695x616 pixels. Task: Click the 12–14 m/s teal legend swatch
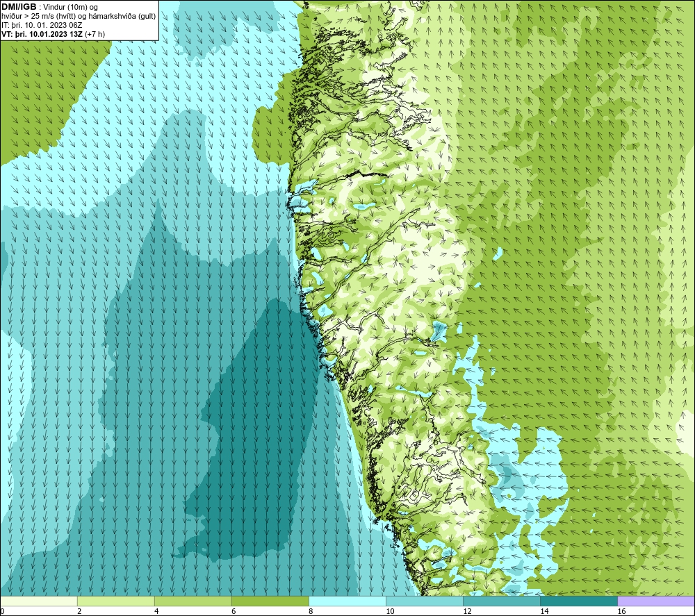501,601
